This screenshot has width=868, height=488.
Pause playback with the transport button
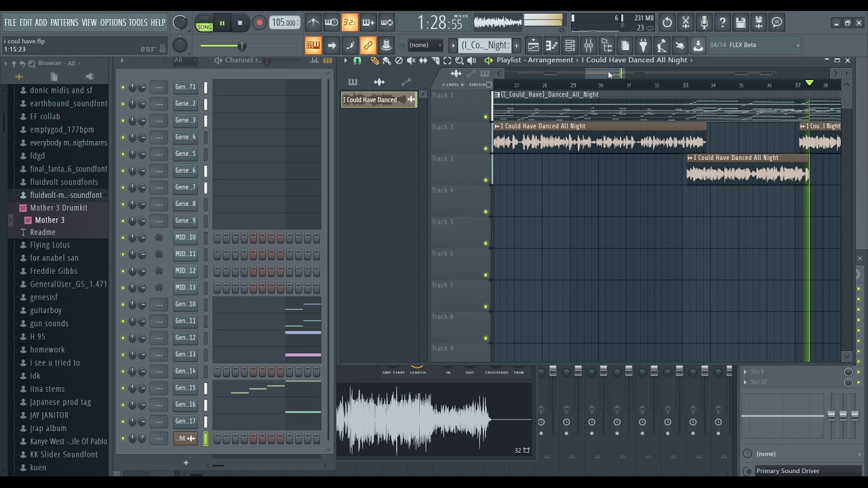pos(222,23)
